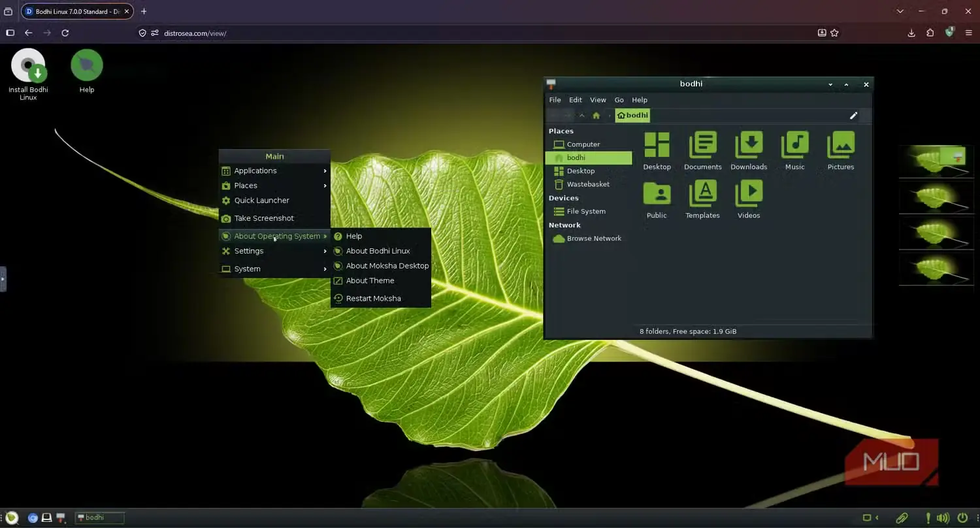Image resolution: width=980 pixels, height=528 pixels.
Task: Open the Pictures folder icon
Action: 841,145
